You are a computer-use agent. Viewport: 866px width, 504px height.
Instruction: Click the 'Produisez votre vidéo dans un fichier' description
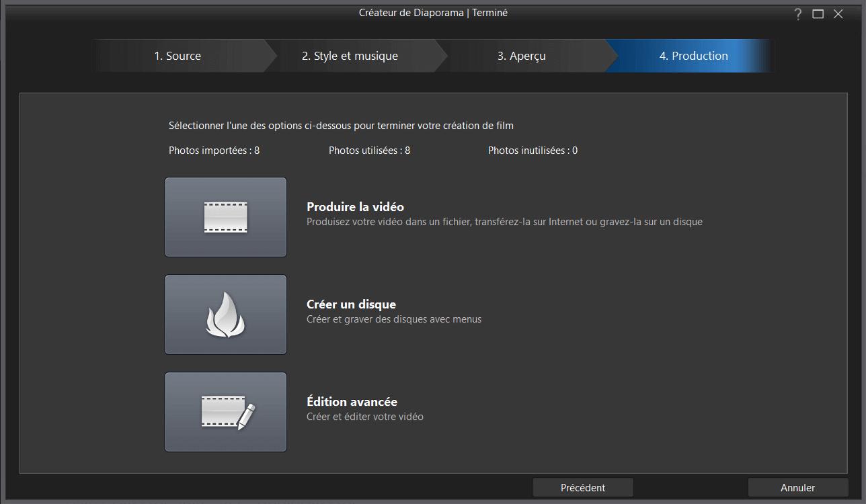pyautogui.click(x=505, y=222)
